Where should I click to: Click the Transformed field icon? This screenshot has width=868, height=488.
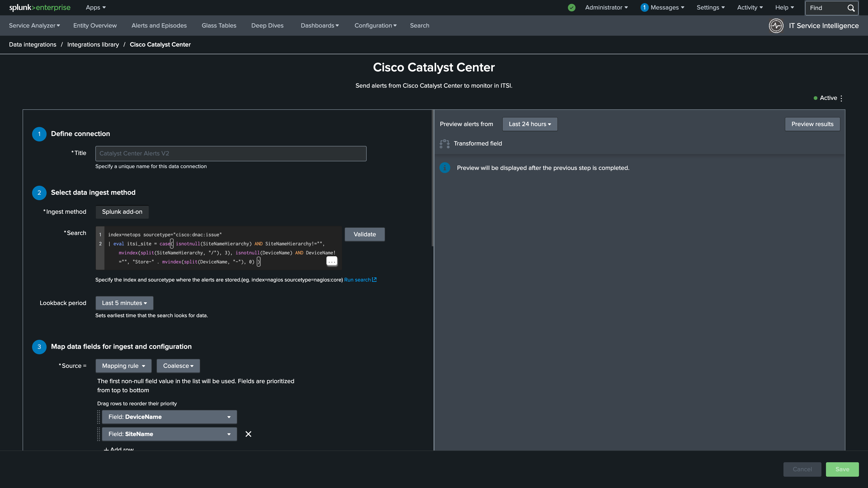(444, 144)
